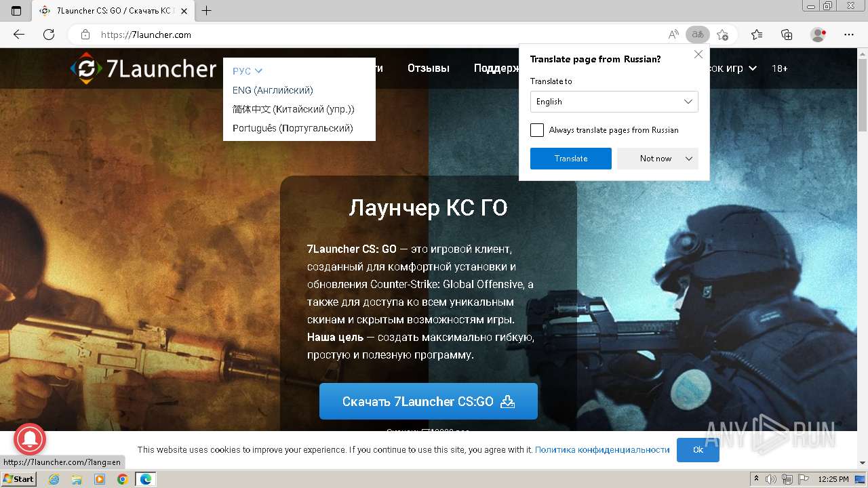
Task: View site information via the padlock icon
Action: pyautogui.click(x=85, y=35)
